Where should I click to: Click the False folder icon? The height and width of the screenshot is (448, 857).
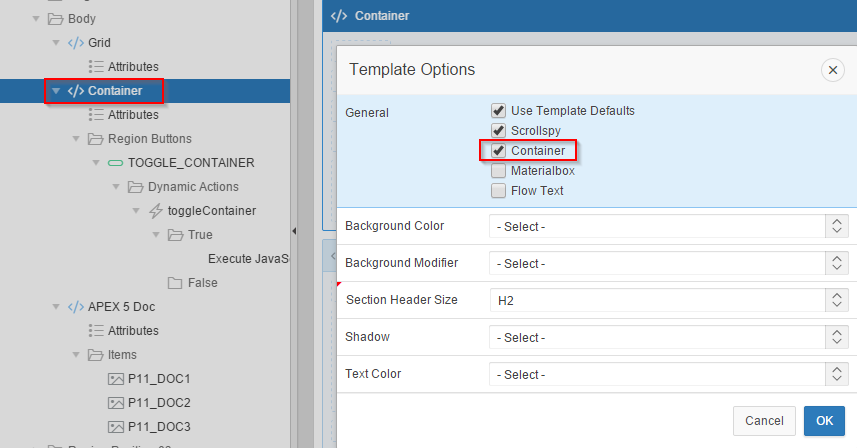coord(175,283)
